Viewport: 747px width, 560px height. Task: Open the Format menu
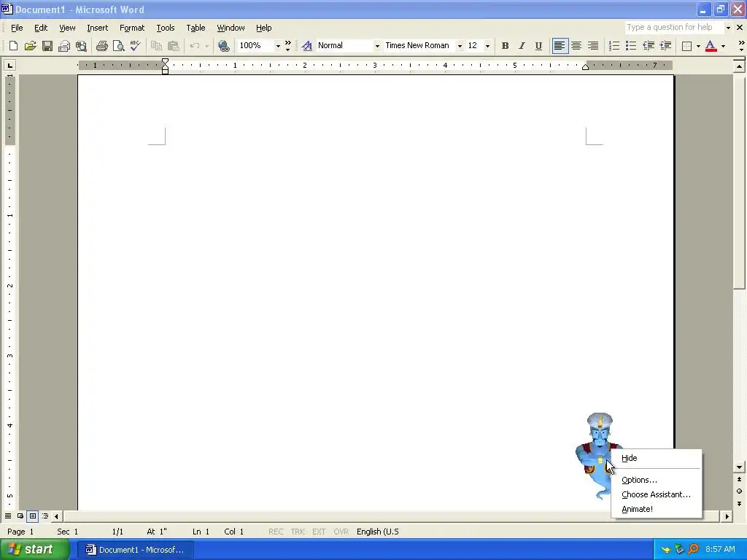(132, 28)
